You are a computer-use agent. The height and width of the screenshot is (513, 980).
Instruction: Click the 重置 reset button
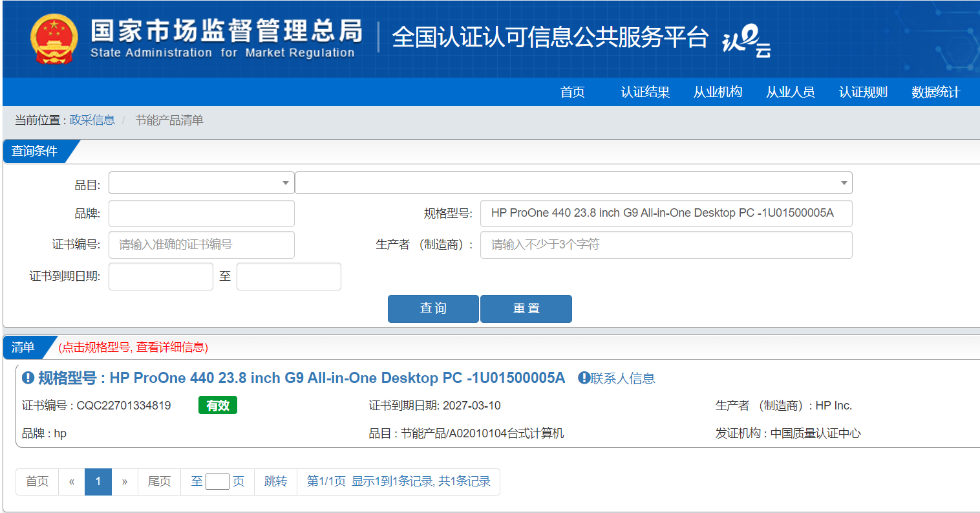[526, 309]
